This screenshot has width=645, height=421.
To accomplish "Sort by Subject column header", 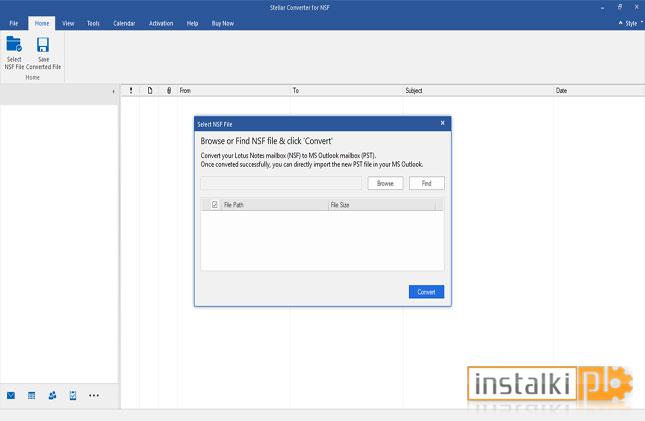I will click(478, 91).
